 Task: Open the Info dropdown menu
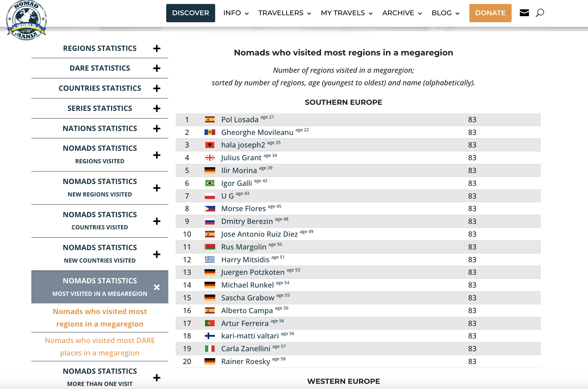236,13
